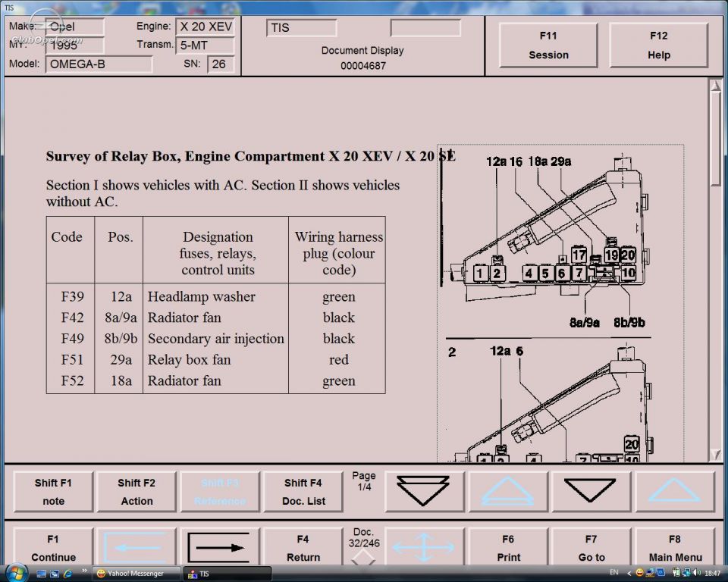Click the TIS application field

pos(301,28)
